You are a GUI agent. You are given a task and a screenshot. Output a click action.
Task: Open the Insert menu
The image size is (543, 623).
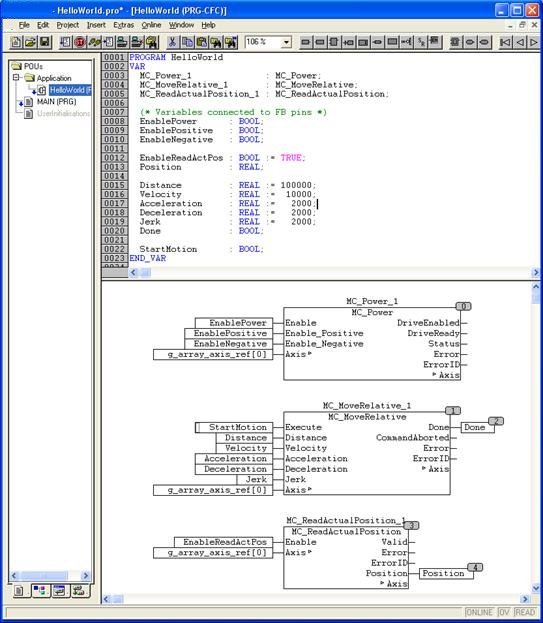pos(96,25)
